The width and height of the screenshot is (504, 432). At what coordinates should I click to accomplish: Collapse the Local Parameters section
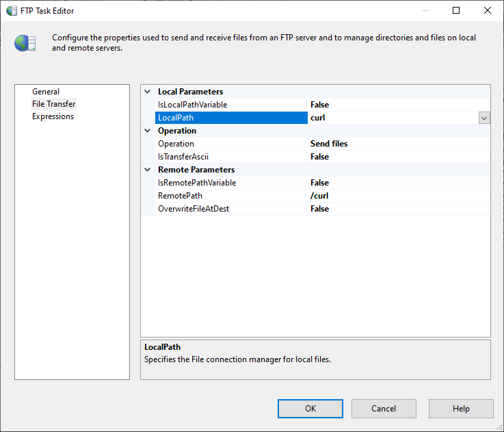point(148,92)
